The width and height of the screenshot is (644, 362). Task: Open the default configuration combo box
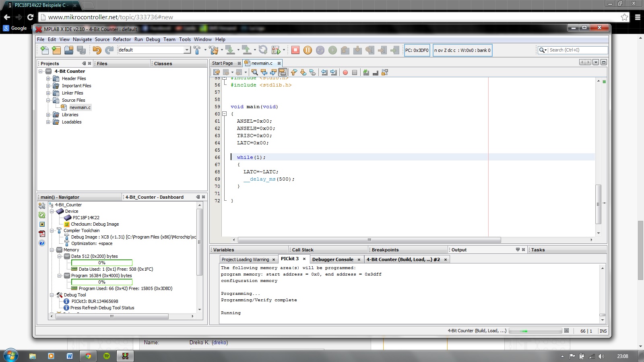point(154,50)
